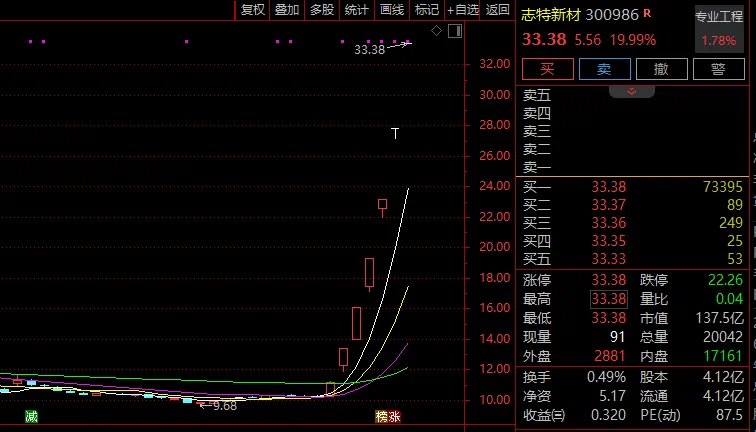Click 返回 to go back
756x432 pixels.
(x=497, y=10)
